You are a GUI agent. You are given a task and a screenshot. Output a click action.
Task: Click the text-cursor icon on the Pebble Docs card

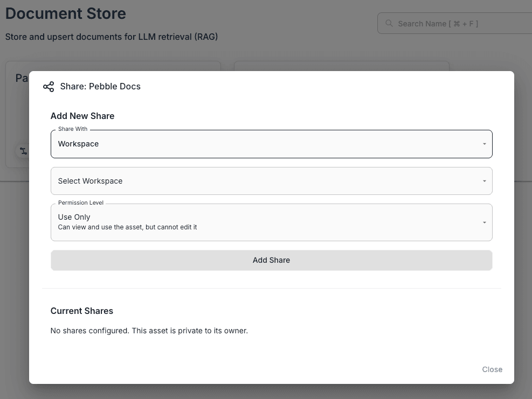coord(23,151)
